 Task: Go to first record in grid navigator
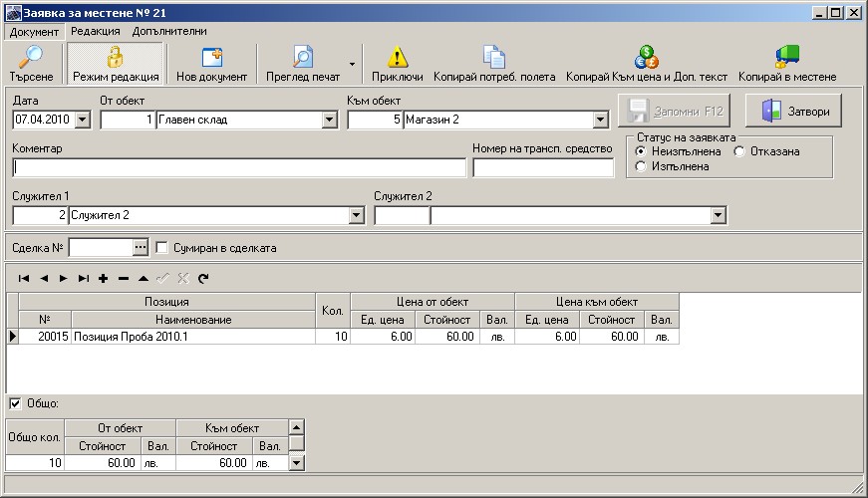(24, 278)
